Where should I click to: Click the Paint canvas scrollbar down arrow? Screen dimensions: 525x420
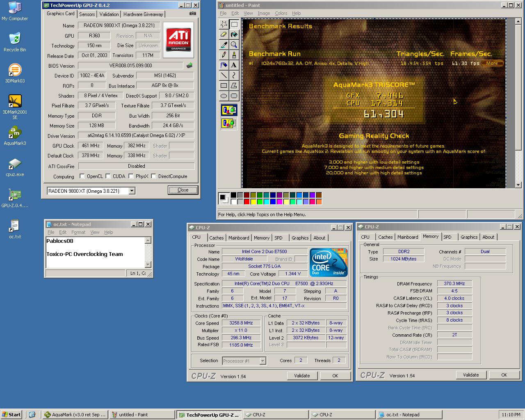coord(518,185)
